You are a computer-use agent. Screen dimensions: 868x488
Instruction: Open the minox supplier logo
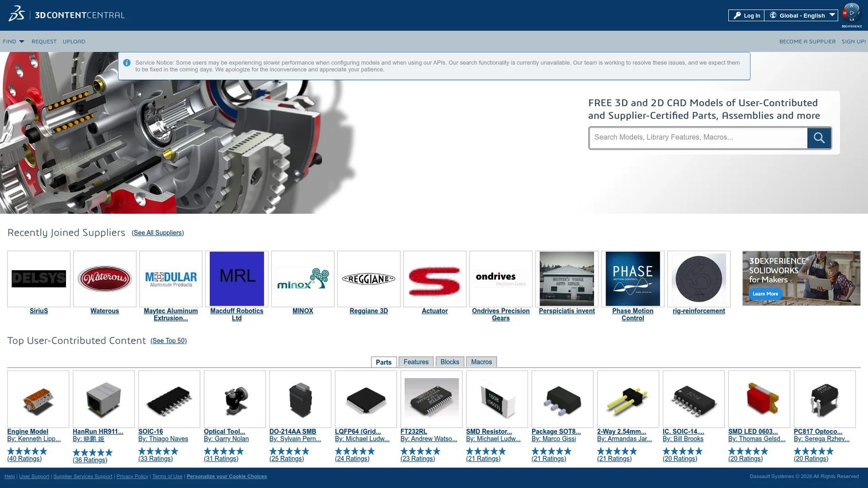click(x=303, y=279)
